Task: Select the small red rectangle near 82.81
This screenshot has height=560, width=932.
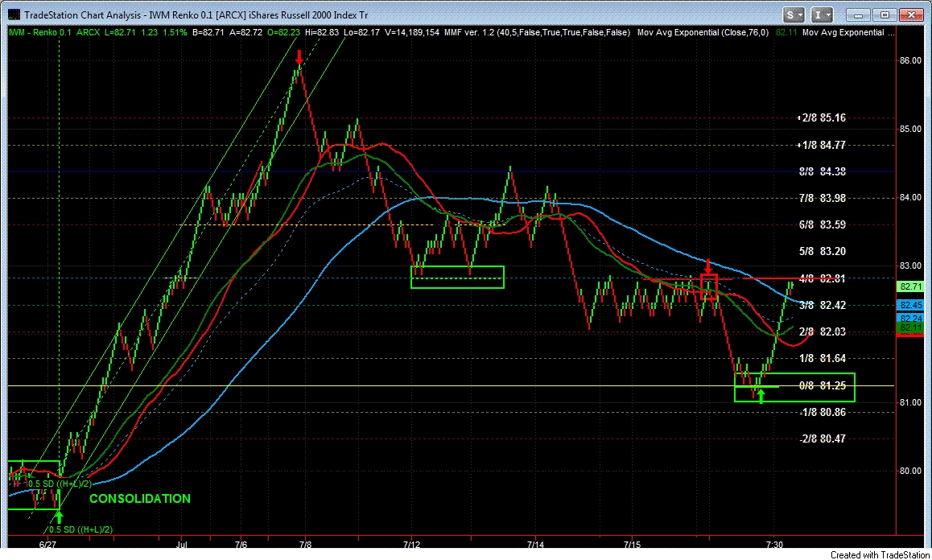Action: tap(708, 287)
